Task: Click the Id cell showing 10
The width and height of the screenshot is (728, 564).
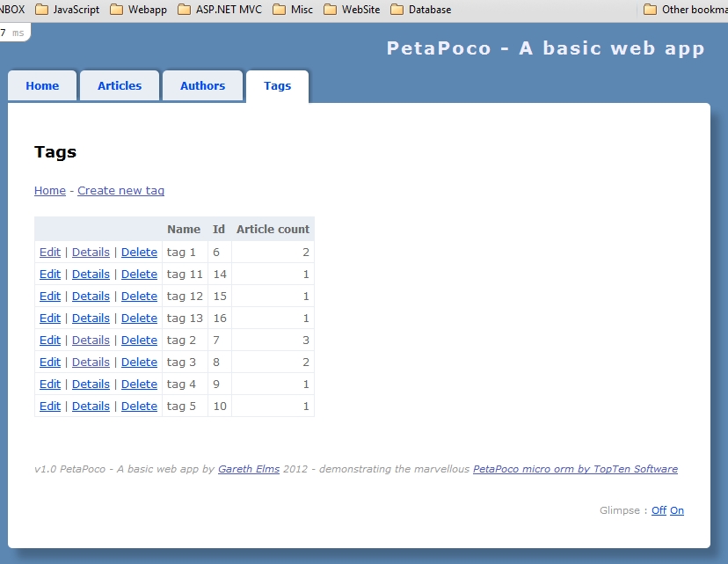Action: coord(220,406)
